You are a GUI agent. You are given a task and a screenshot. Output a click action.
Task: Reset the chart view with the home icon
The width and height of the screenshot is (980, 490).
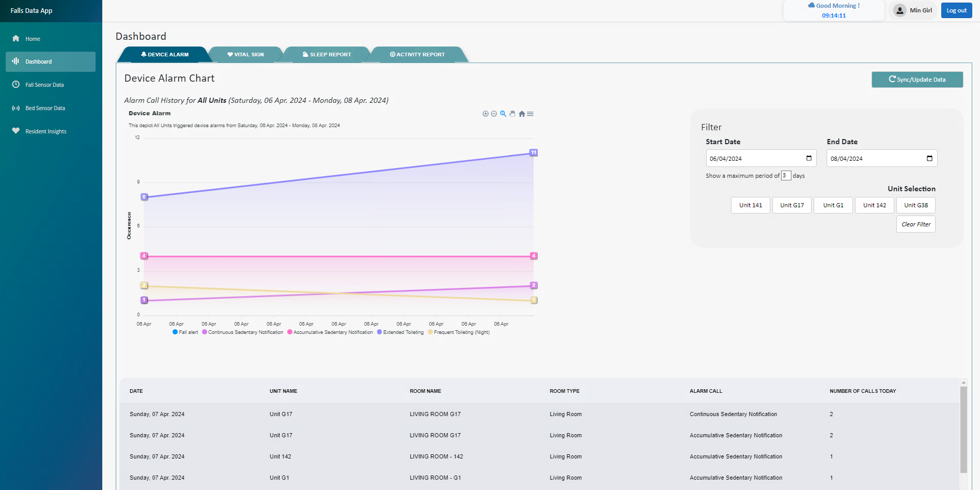pos(522,114)
